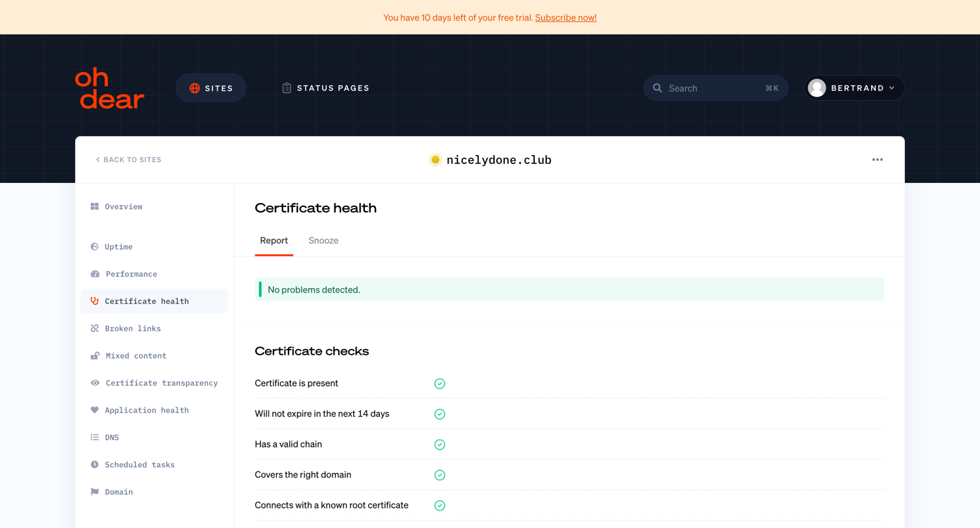The image size is (980, 528).
Task: Click the free trial days left message
Action: pyautogui.click(x=458, y=18)
